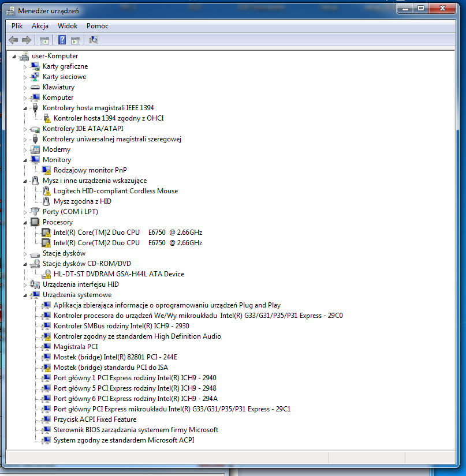The image size is (466, 476).
Task: Click the first Core 2 Duo CPU warning icon
Action: 46,233
